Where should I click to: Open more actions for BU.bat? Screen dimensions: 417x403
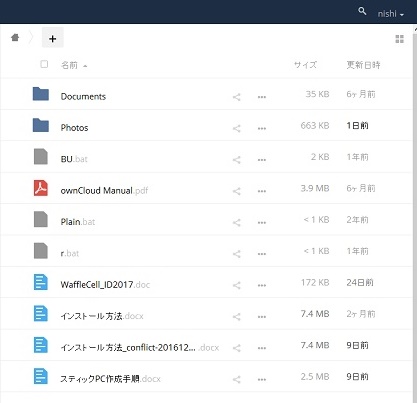point(262,160)
